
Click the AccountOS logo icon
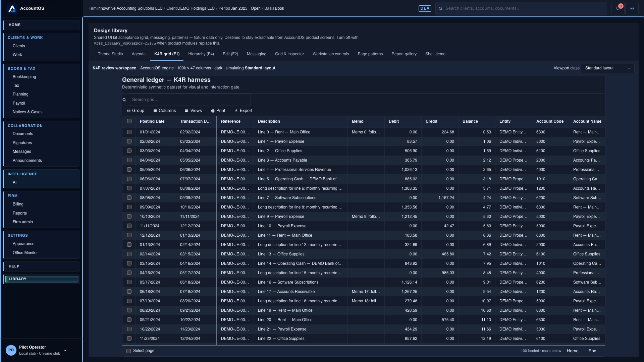pyautogui.click(x=12, y=8)
